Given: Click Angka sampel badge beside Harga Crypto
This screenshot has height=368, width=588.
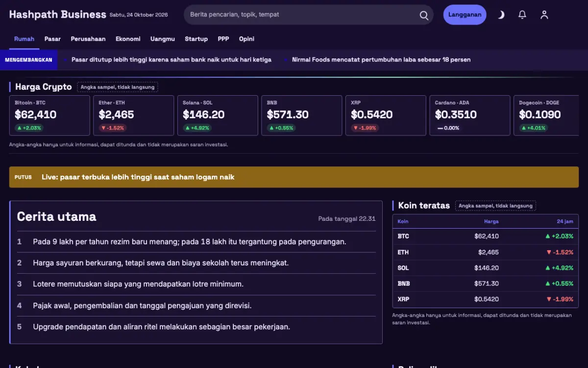Looking at the screenshot, I should pyautogui.click(x=118, y=87).
